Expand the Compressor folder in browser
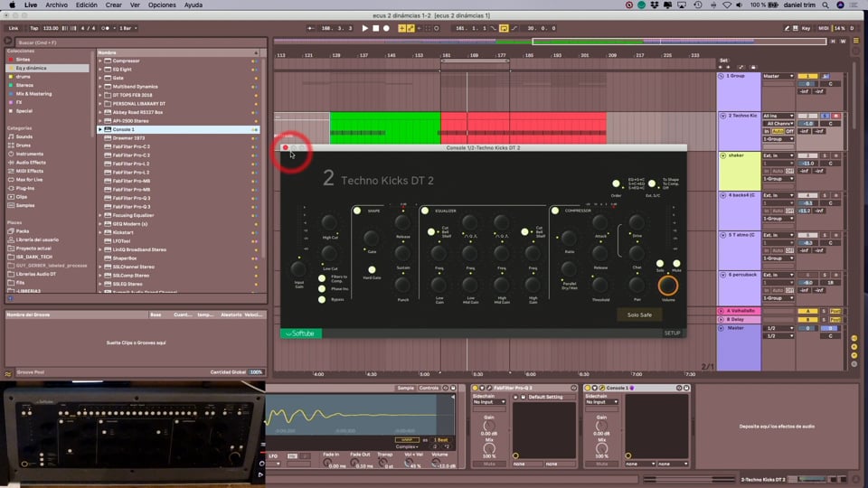Image resolution: width=868 pixels, height=488 pixels. (100, 61)
